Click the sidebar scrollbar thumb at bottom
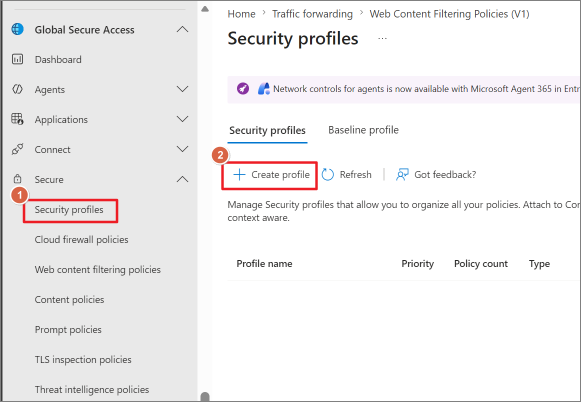Viewport: 581px width, 402px height. [x=205, y=396]
